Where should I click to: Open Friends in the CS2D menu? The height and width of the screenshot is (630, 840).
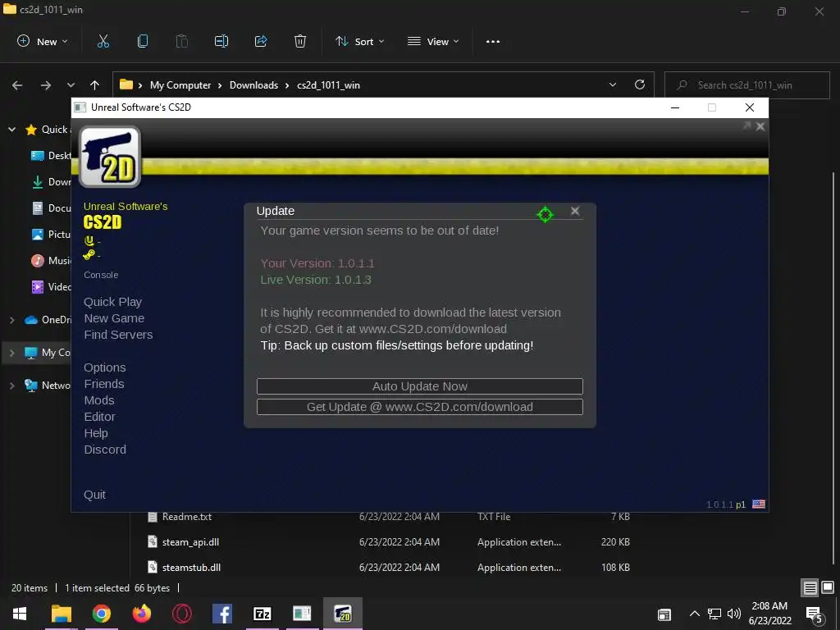click(104, 384)
